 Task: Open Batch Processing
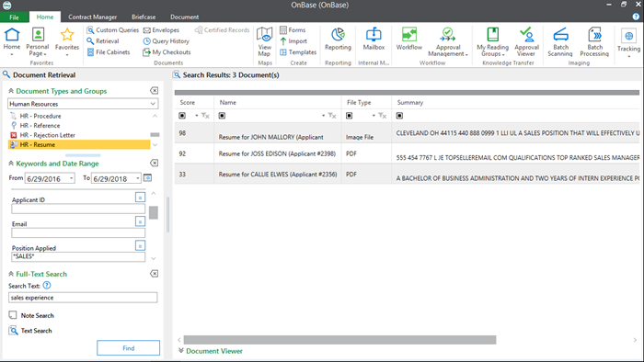click(x=594, y=42)
